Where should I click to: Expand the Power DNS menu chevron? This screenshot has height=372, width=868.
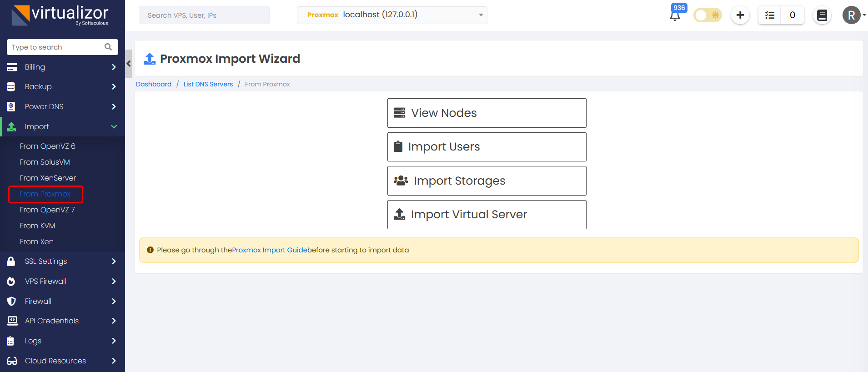coord(114,106)
